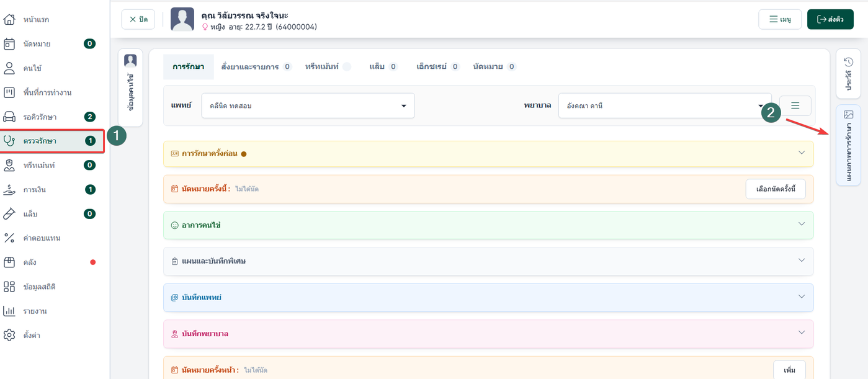Open คลัง inventory box icon

9,262
